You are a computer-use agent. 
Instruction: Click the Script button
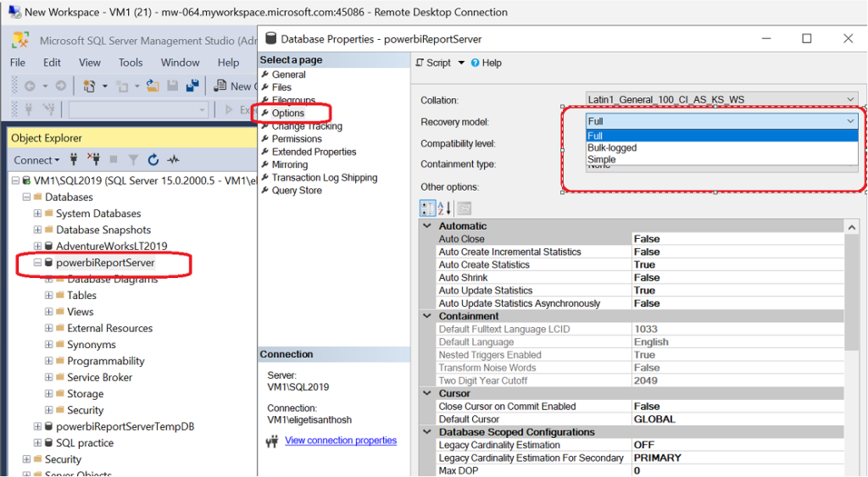pos(433,63)
